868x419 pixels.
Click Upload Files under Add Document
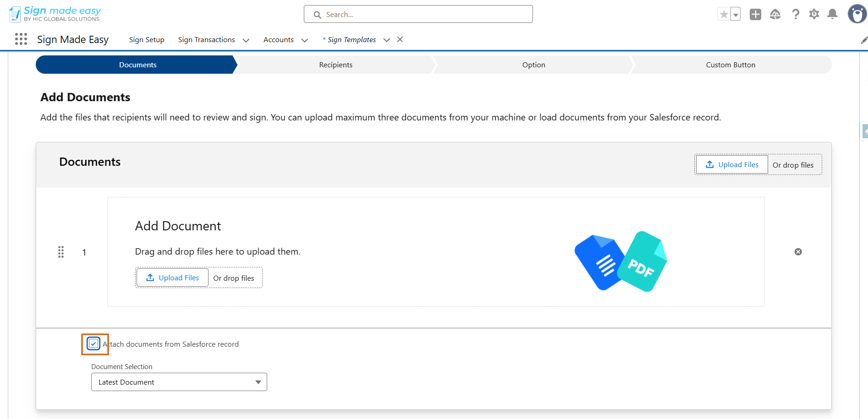172,278
